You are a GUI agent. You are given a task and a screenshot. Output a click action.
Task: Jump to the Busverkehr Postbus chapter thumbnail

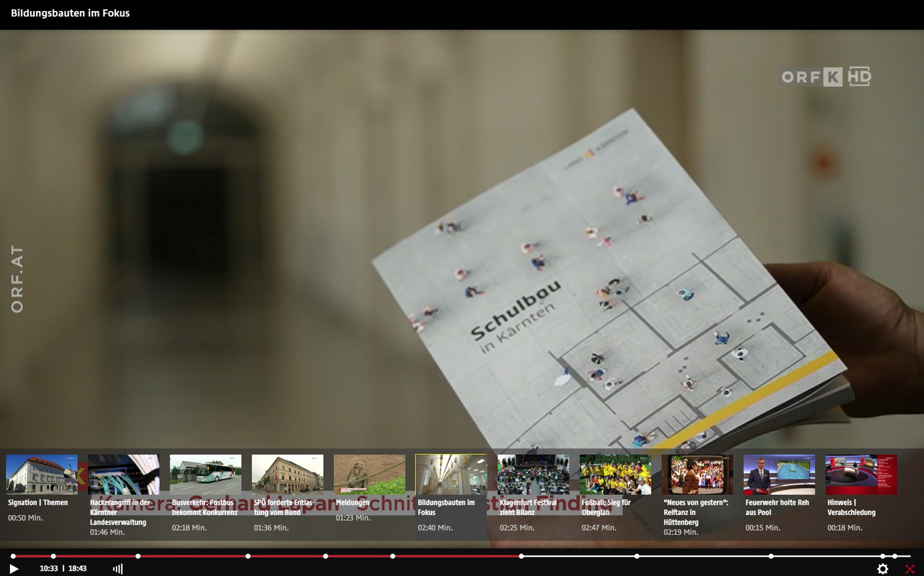point(206,474)
